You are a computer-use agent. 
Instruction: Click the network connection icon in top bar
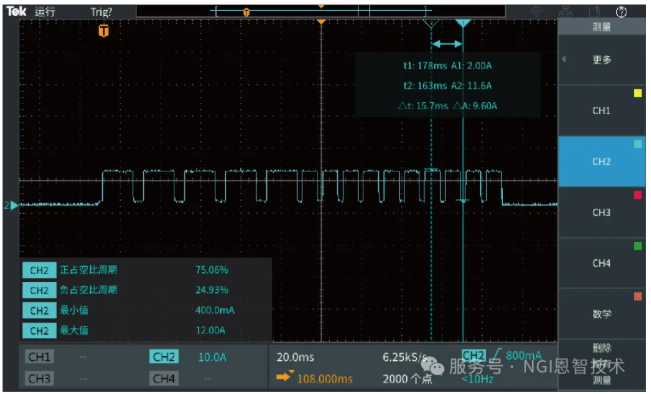point(566,12)
